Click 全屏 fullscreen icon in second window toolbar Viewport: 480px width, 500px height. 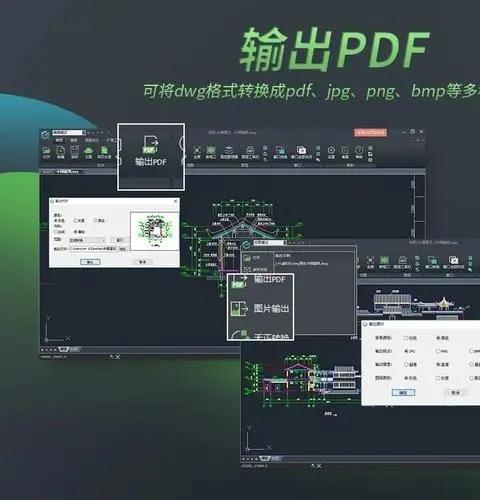370,262
